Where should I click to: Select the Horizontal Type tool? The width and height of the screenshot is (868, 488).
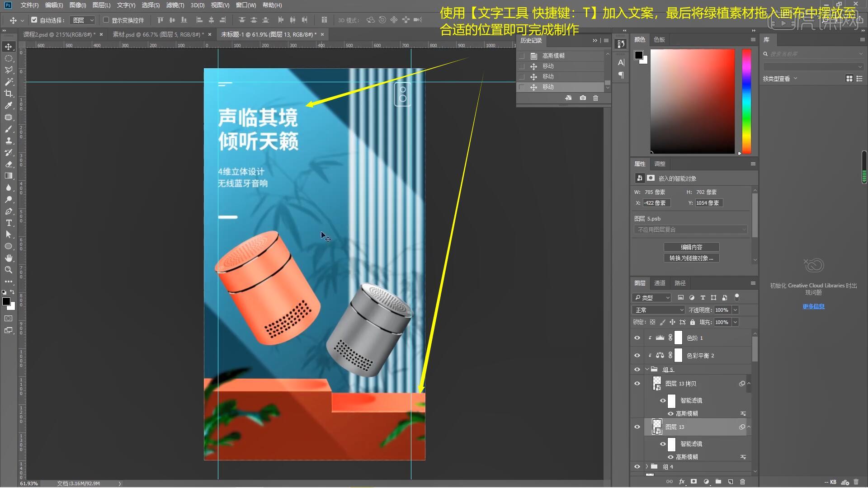click(9, 223)
